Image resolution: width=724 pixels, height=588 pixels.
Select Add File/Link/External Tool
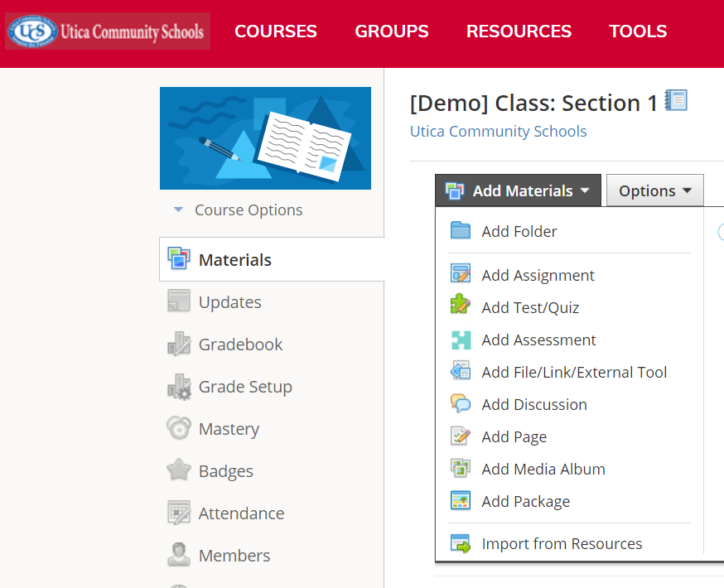pos(574,372)
